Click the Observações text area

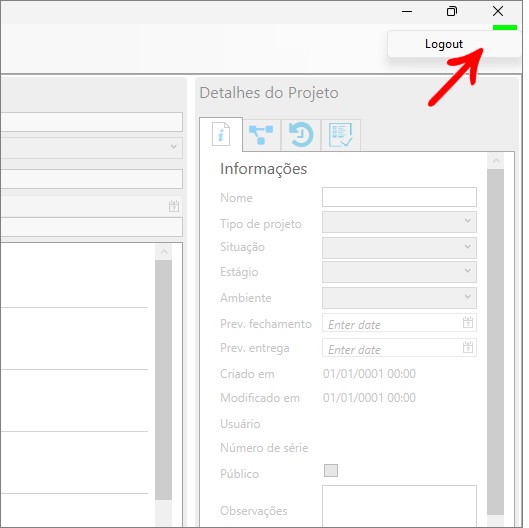pos(399,506)
